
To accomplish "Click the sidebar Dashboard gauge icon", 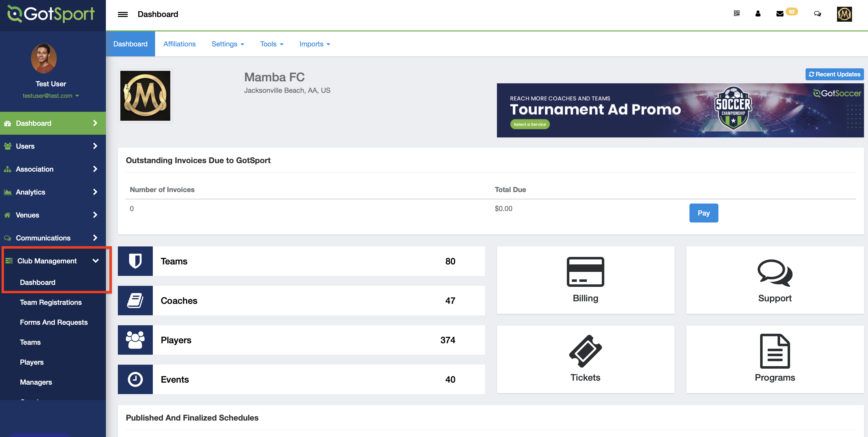I will [7, 123].
